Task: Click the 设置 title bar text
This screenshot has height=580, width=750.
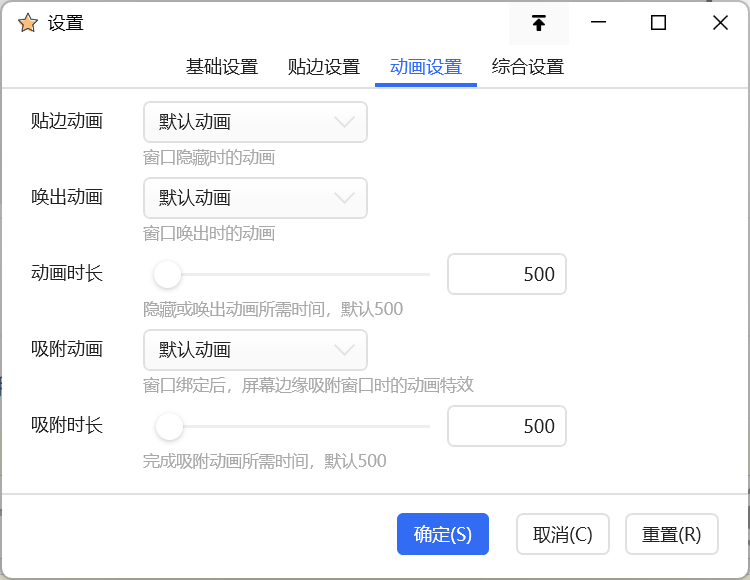Action: pyautogui.click(x=66, y=23)
